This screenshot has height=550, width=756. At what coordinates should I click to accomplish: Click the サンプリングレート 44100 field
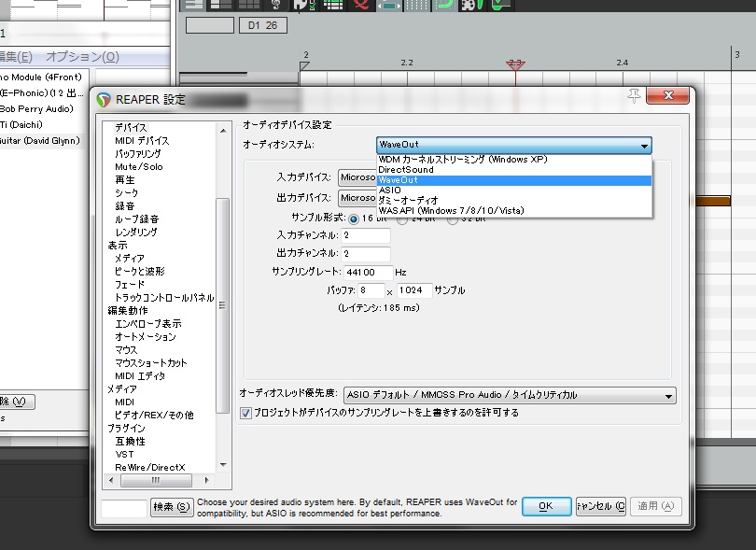[369, 273]
